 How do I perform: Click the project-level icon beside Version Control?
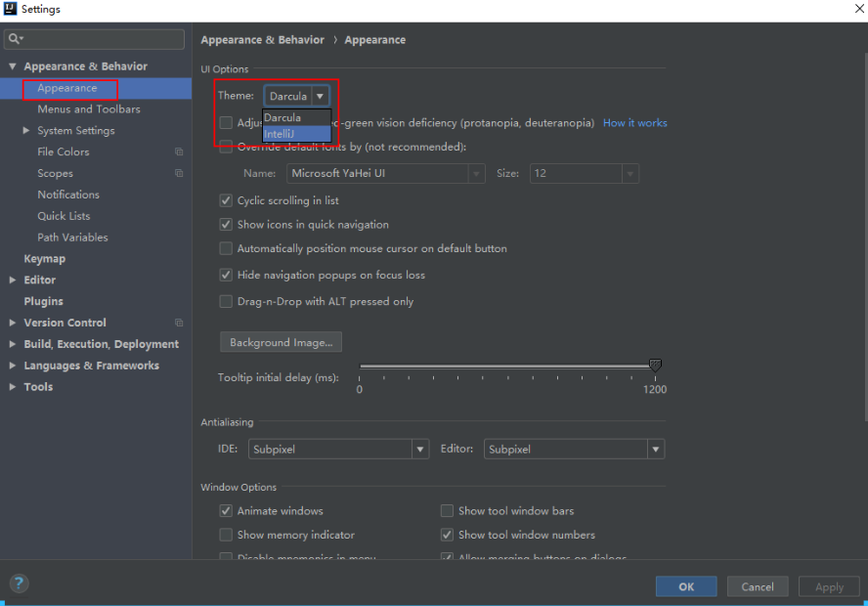(x=179, y=323)
